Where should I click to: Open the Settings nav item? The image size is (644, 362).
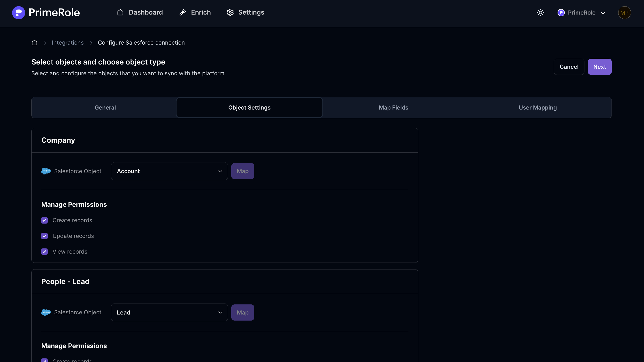245,13
